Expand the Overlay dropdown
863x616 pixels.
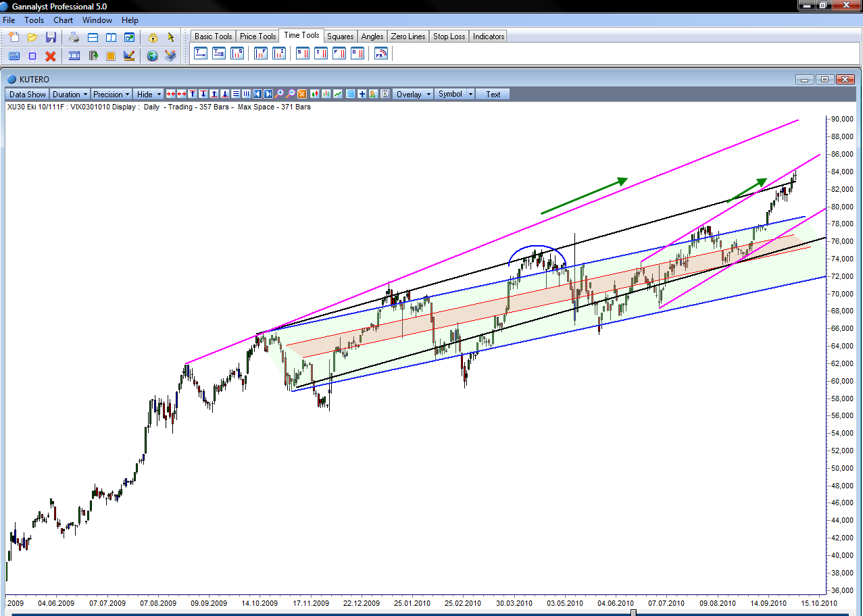point(413,95)
